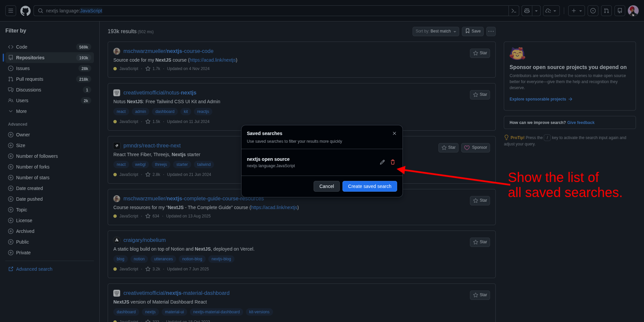Open Copilot chat from the header
The height and width of the screenshot is (322, 644).
[x=527, y=11]
